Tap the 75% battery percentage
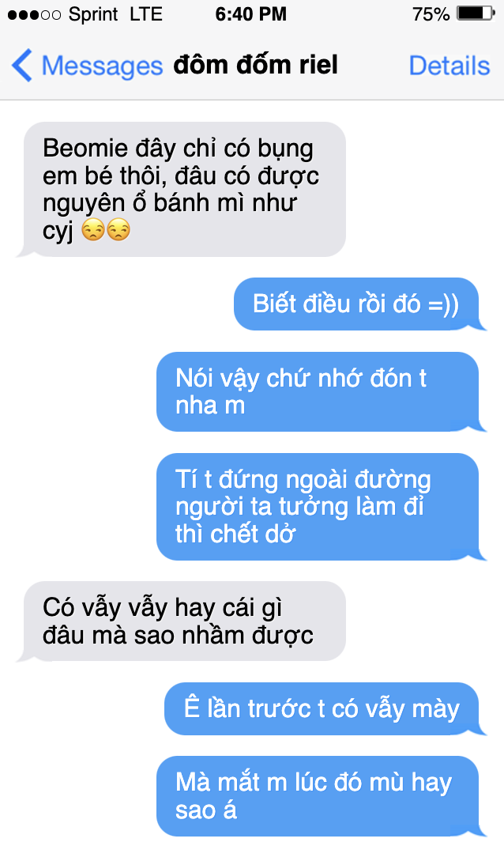The height and width of the screenshot is (846, 504). point(431,14)
